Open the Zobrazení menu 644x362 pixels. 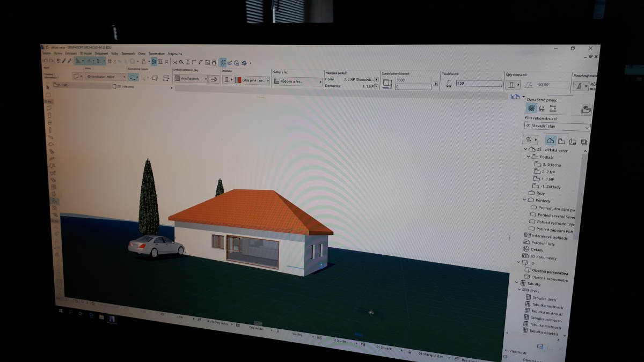[x=71, y=54]
